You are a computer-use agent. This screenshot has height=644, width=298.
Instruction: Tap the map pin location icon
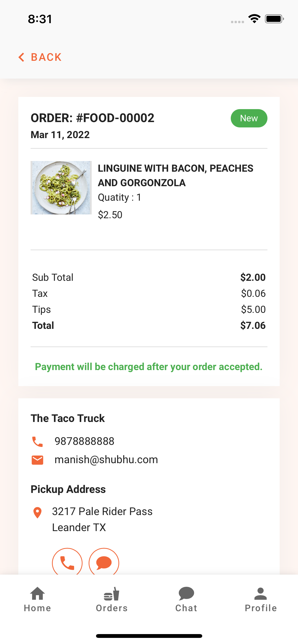pos(37,513)
